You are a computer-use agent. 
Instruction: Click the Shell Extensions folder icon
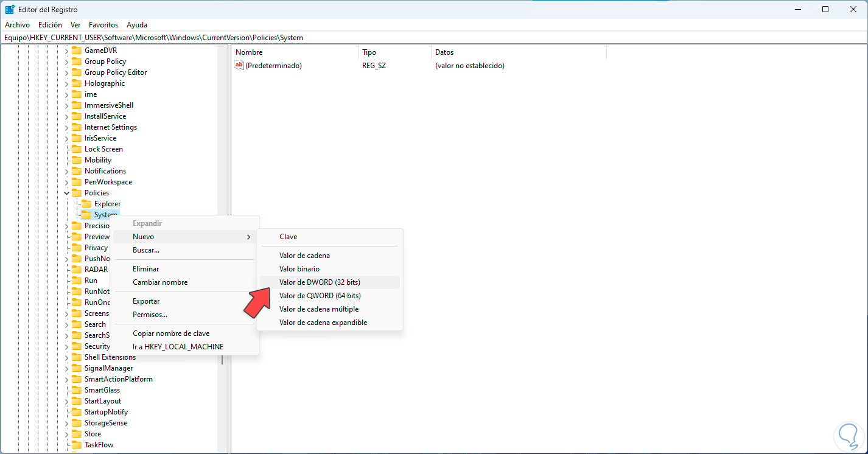[77, 357]
